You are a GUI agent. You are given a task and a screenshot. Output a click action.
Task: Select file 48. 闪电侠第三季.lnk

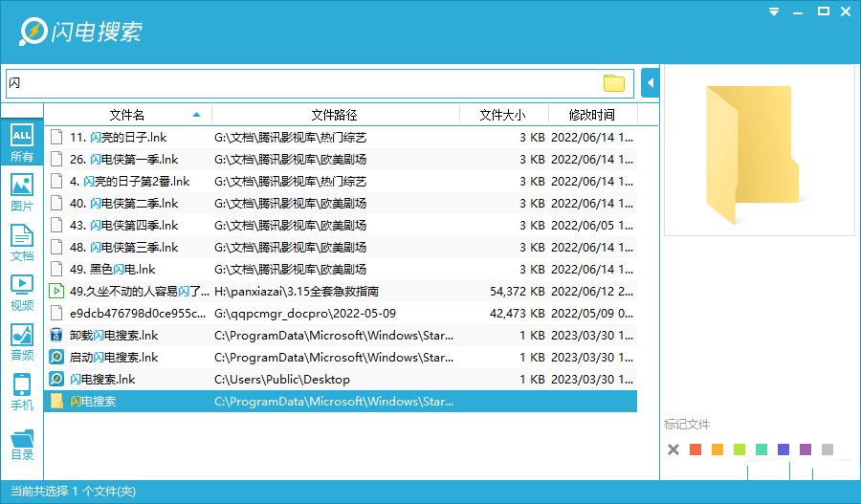(x=341, y=247)
